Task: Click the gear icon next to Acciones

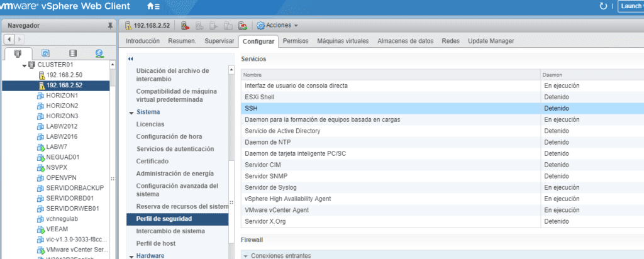Action: coord(261,25)
